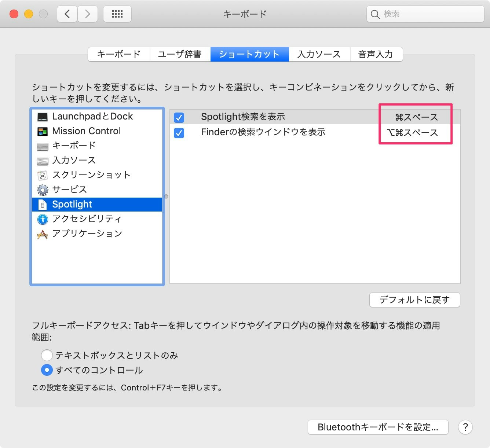Show all preferences with grid button
490x448 pixels.
point(117,14)
